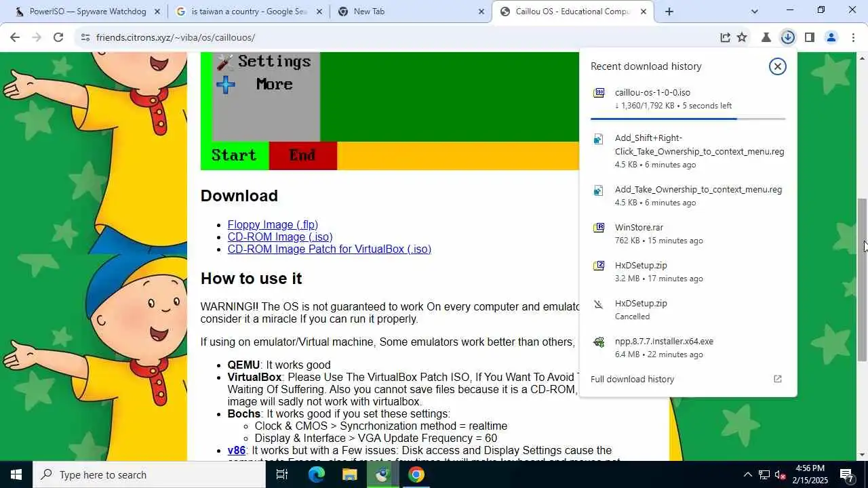Open the Floppy Image (.flp) download link
This screenshot has width=868, height=488.
[x=273, y=224]
